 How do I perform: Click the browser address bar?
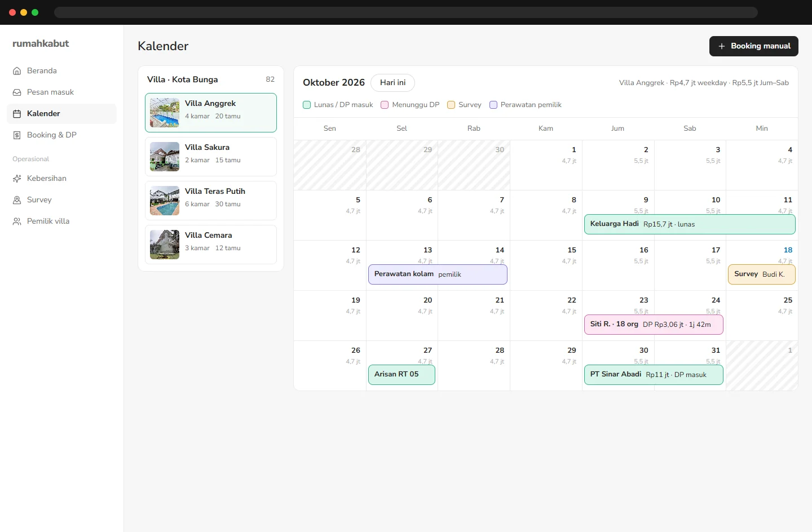(406, 12)
